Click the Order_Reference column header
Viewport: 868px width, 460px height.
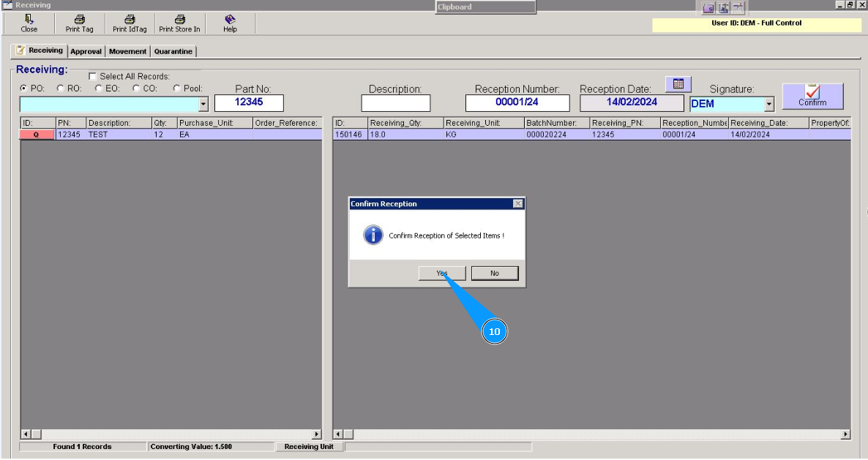[288, 123]
